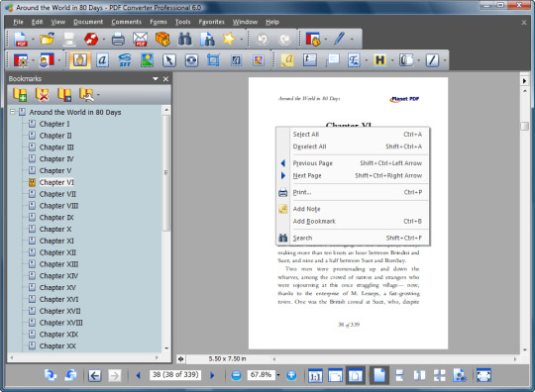Open the Document menu
The width and height of the screenshot is (535, 392).
coord(88,22)
